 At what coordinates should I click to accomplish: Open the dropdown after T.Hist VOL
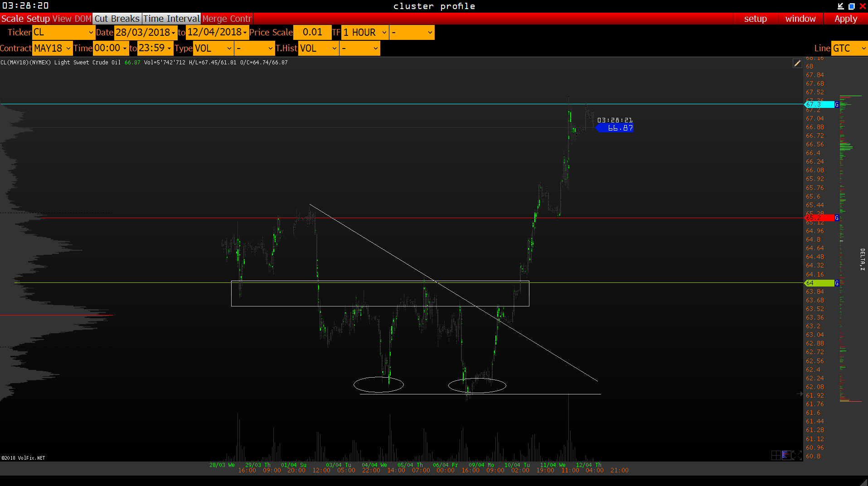pyautogui.click(x=360, y=49)
